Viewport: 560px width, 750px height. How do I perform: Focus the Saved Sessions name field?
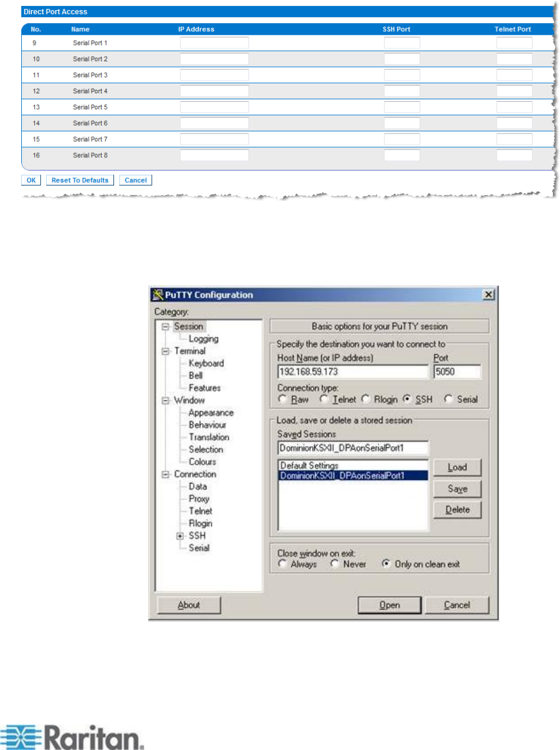353,447
